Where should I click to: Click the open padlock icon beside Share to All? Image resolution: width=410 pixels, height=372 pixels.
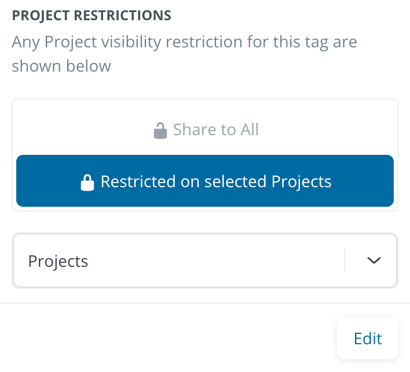tap(160, 130)
